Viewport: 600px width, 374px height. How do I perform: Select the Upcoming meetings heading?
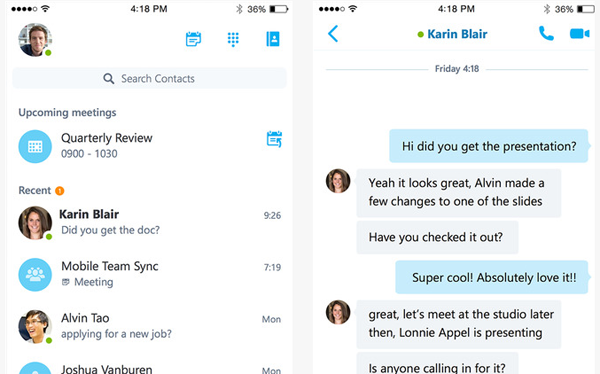67,113
